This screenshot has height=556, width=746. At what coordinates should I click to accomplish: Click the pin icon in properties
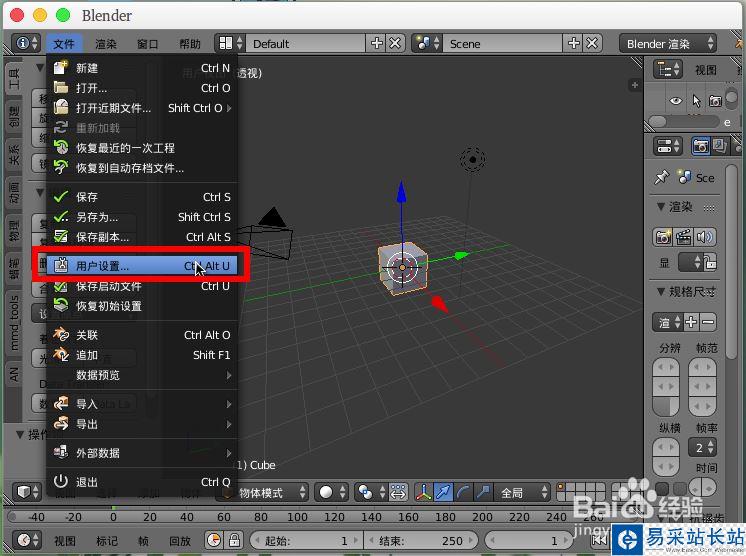(661, 177)
